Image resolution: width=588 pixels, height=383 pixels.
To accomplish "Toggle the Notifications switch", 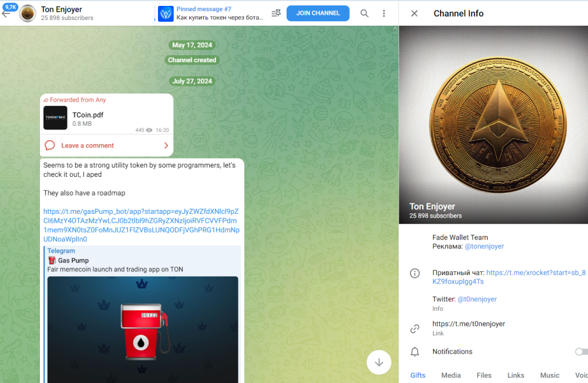I will click(x=582, y=351).
